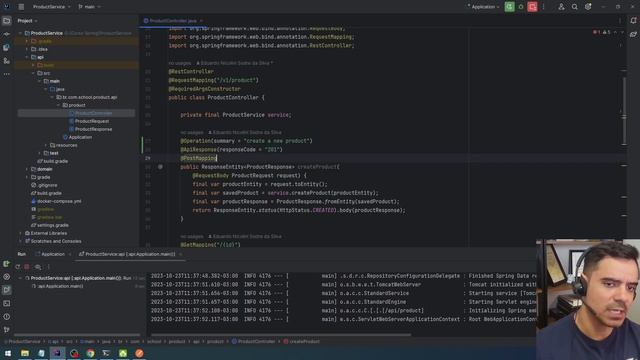
Task: Close the ProductController.java editor tab
Action: 201,20
